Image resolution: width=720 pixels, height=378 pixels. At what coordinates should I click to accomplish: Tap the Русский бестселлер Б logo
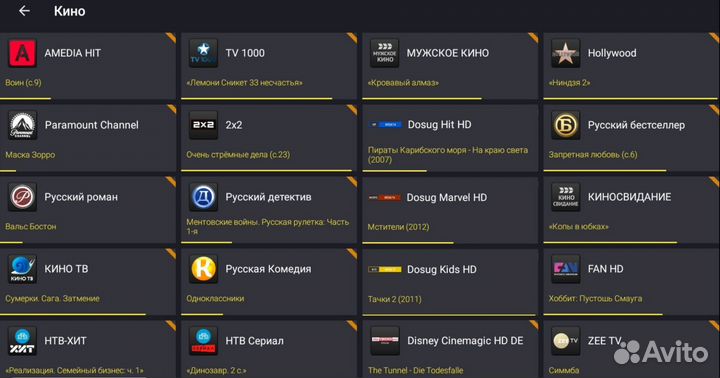[566, 125]
